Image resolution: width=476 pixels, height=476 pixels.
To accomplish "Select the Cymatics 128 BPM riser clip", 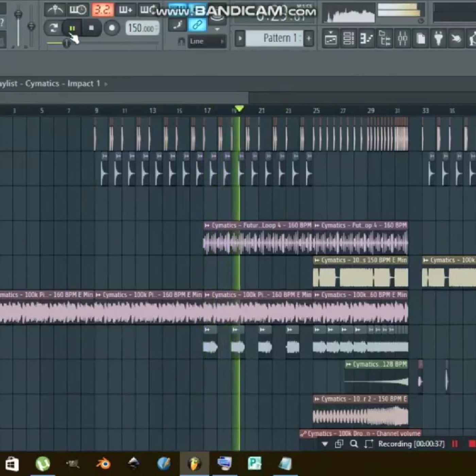I will pyautogui.click(x=376, y=377).
